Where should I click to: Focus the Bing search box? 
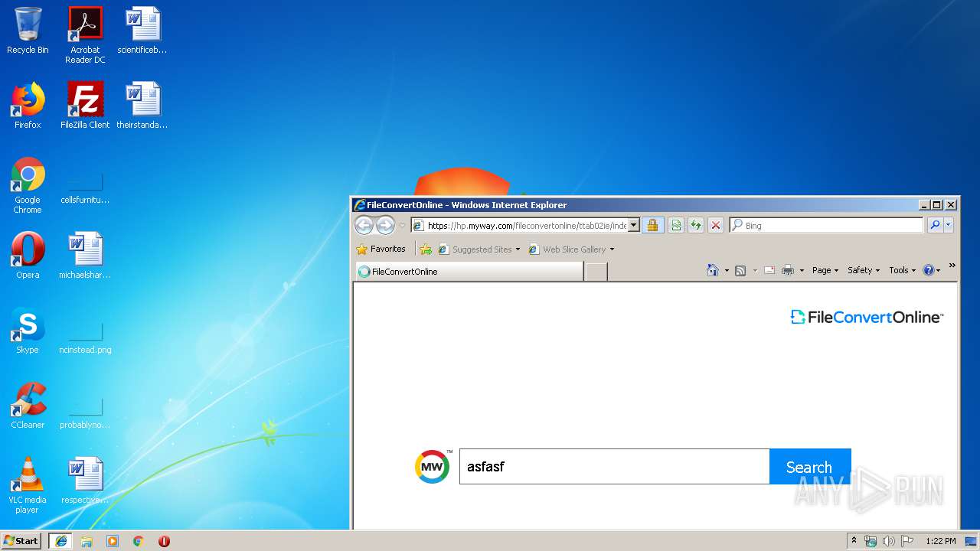(826, 225)
